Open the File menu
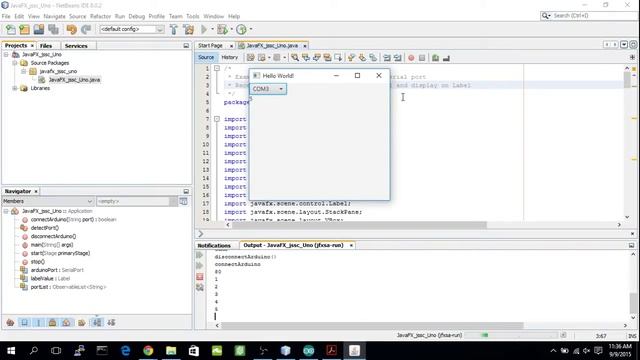This screenshot has height=360, width=640. [6, 16]
